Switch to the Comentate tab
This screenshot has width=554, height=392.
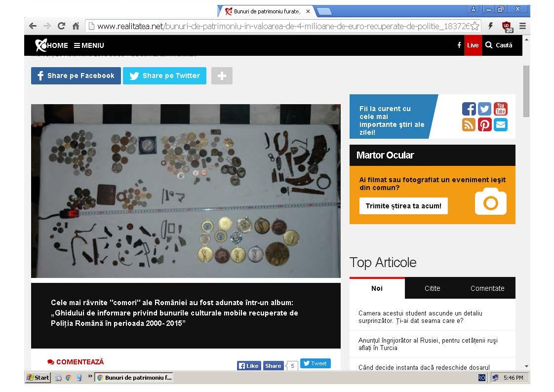pos(487,288)
